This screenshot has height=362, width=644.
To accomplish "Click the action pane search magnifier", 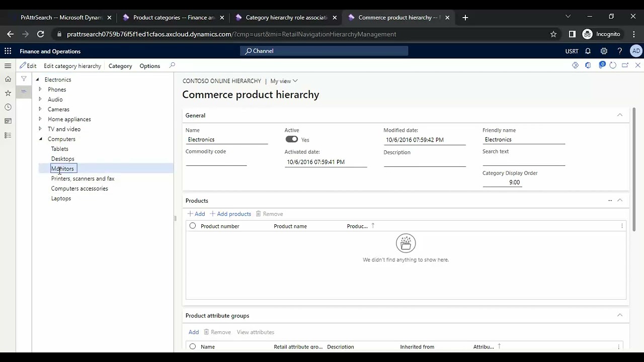I will click(x=172, y=65).
